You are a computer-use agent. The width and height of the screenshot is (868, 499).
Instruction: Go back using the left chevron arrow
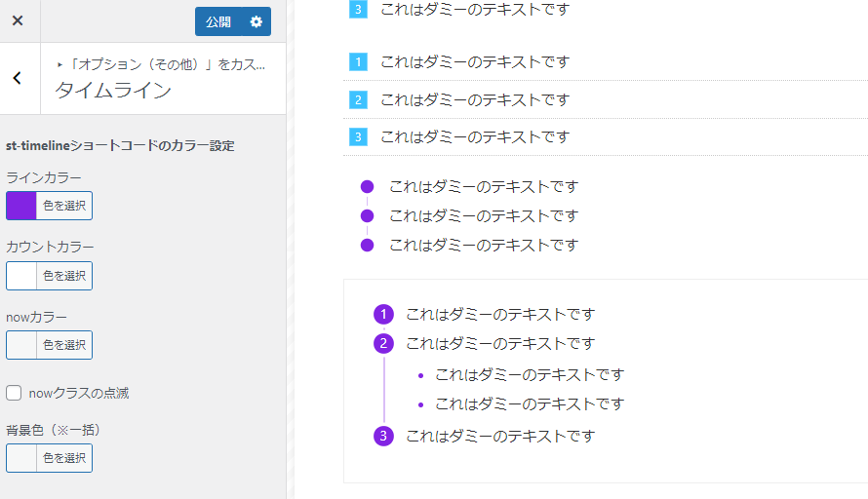tap(18, 78)
